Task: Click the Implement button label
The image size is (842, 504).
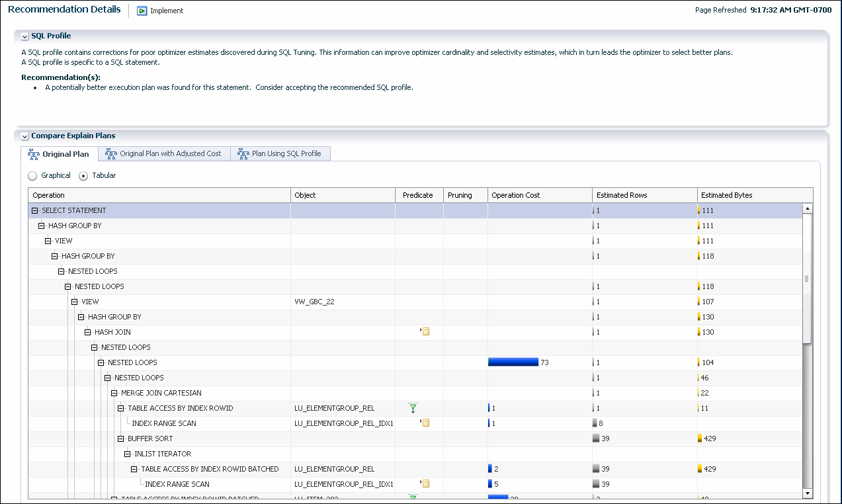Action: (167, 11)
